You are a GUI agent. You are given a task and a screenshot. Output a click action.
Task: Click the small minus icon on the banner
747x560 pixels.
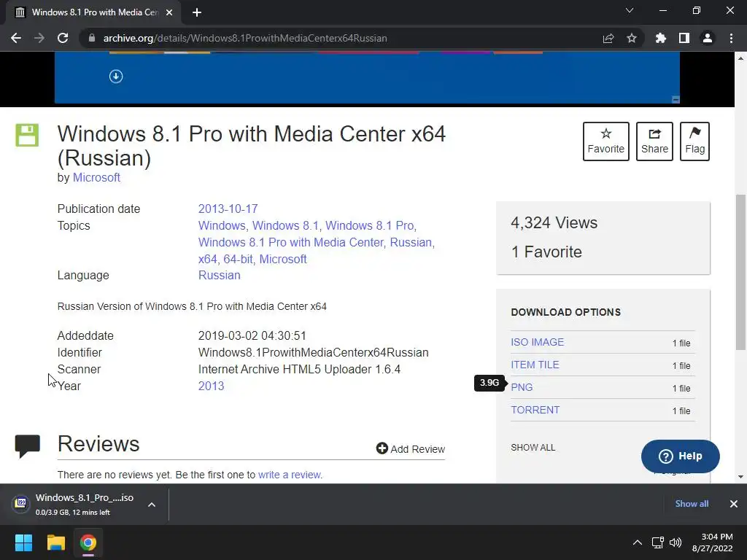(x=676, y=99)
